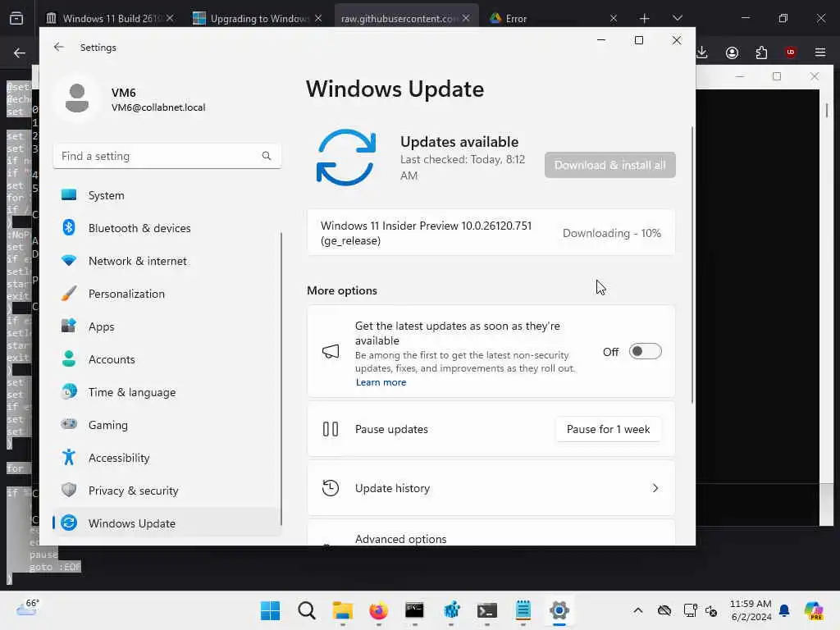Click the Windows Update page scrollbar
The height and width of the screenshot is (630, 840).
coord(692,265)
